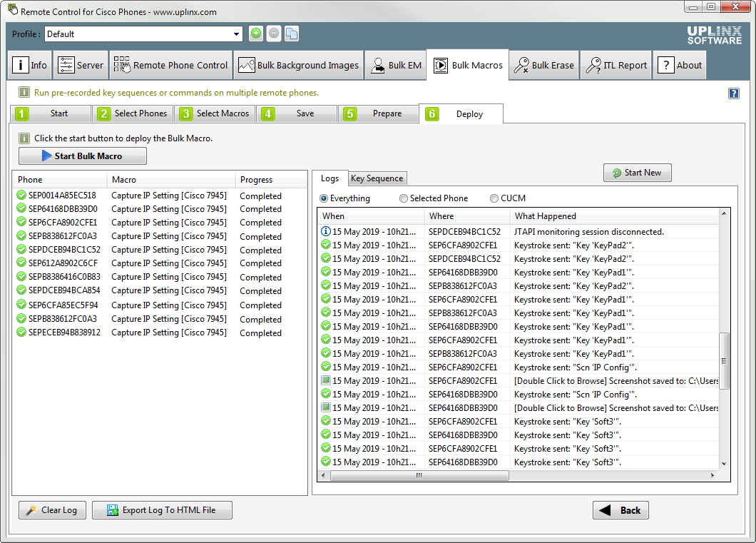Go to step 4 Save
This screenshot has height=543, width=756.
tap(297, 113)
